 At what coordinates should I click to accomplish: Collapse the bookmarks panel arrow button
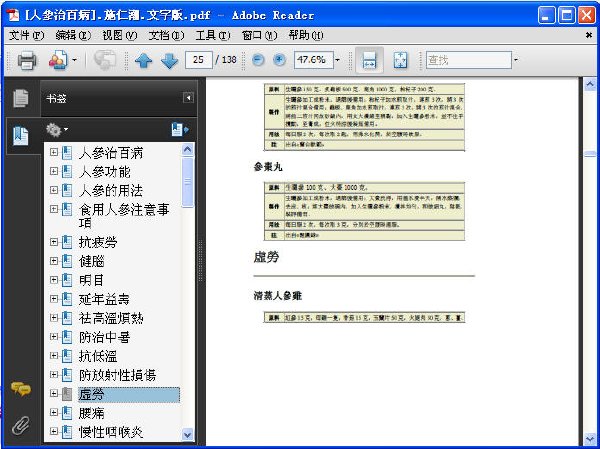pyautogui.click(x=188, y=98)
